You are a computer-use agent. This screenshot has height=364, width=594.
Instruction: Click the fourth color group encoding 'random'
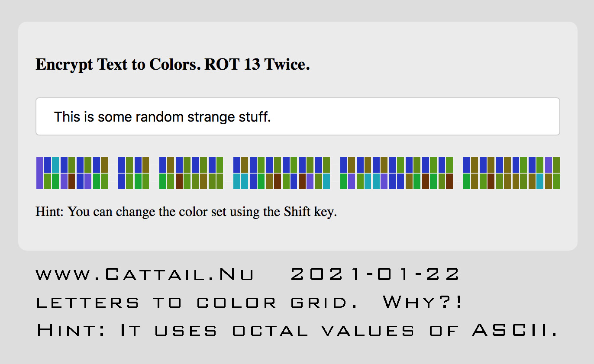(282, 173)
